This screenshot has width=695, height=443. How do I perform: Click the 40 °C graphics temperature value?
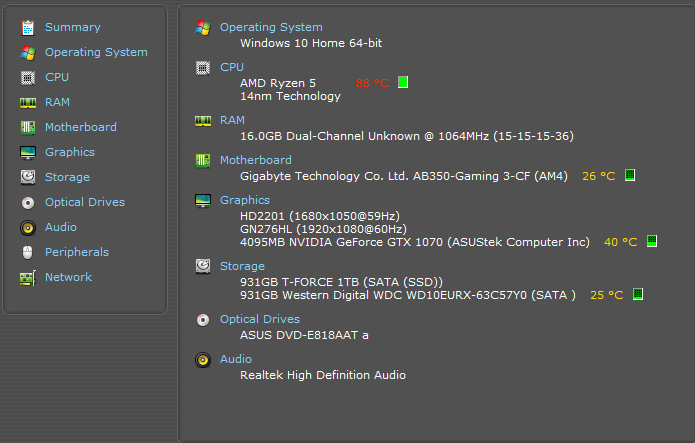pos(621,242)
